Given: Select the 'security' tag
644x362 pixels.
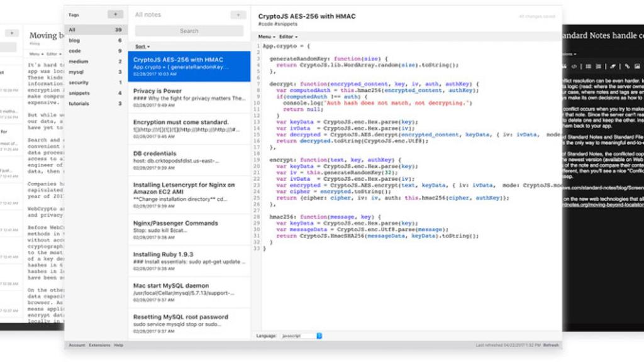Looking at the screenshot, I should coord(79,82).
